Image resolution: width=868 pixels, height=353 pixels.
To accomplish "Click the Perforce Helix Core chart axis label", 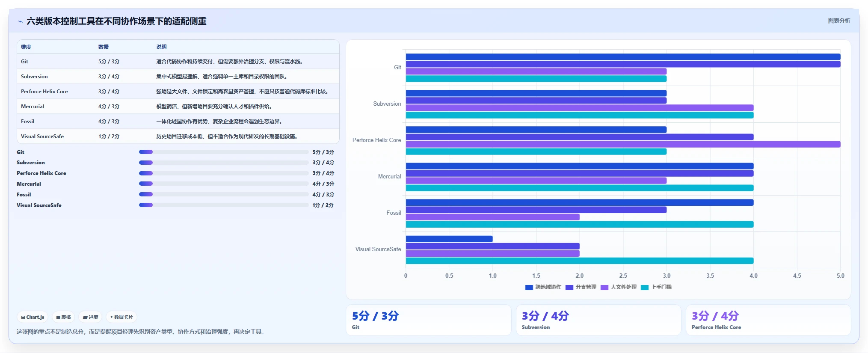I will click(377, 140).
